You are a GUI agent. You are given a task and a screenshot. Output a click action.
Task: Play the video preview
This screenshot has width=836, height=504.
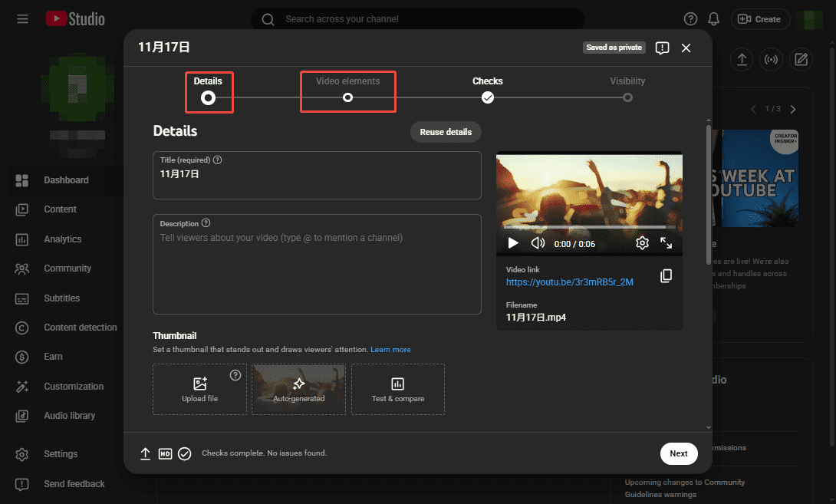(512, 242)
